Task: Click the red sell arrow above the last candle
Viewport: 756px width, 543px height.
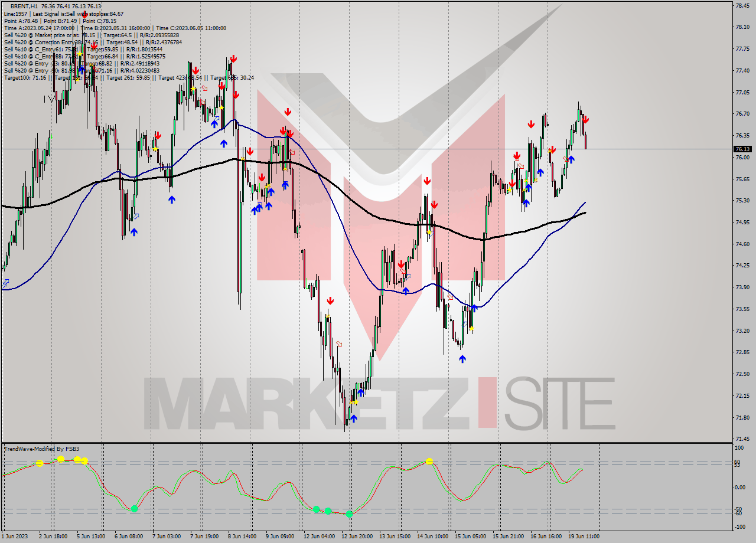Action: [x=585, y=119]
